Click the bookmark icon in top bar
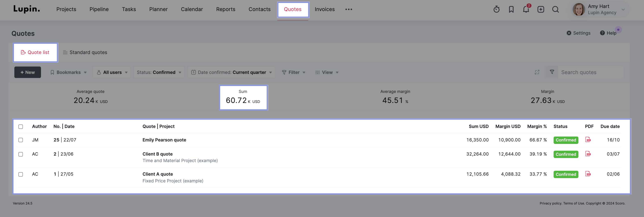This screenshot has height=217, width=644. point(511,9)
